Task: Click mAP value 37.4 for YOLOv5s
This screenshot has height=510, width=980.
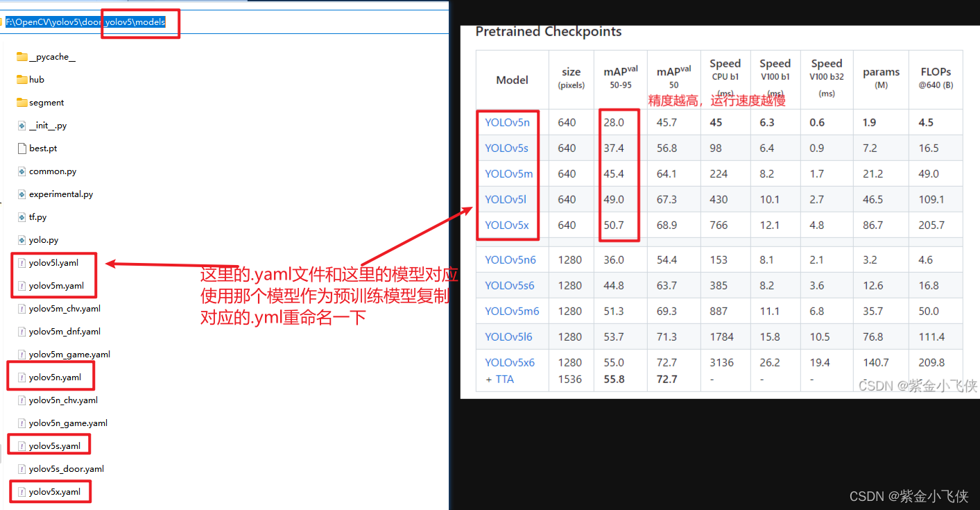Action: point(614,148)
